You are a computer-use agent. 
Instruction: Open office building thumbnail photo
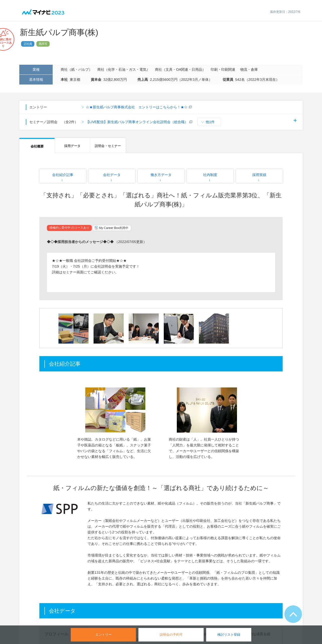214,328
